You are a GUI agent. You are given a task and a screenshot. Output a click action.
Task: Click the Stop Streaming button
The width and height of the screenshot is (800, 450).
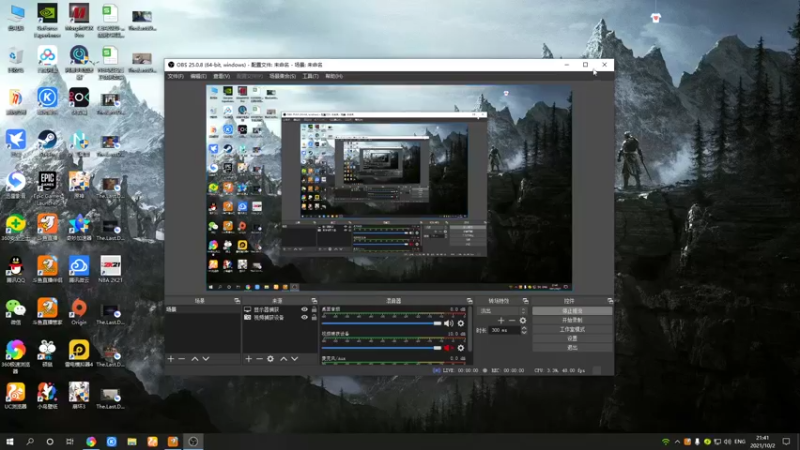tap(572, 311)
